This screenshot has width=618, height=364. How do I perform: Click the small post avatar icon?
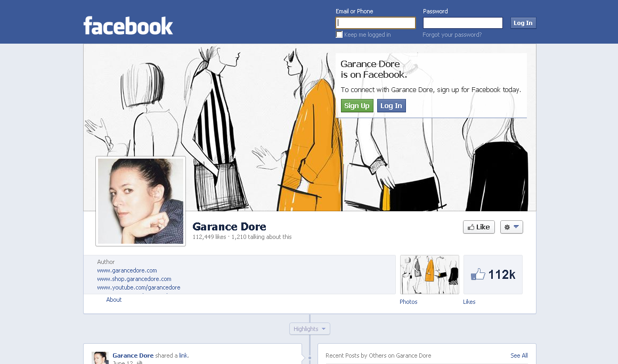tap(100, 358)
